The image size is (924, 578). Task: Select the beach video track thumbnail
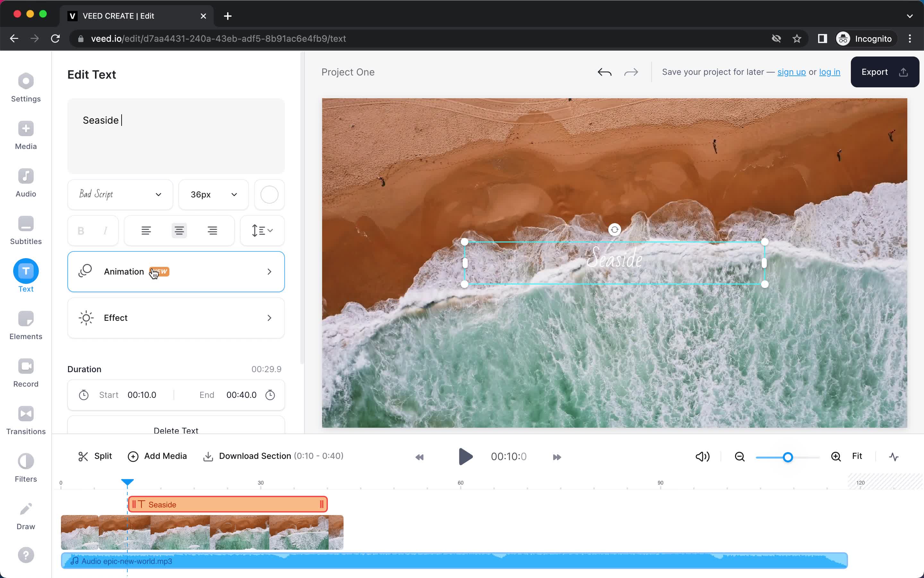202,532
